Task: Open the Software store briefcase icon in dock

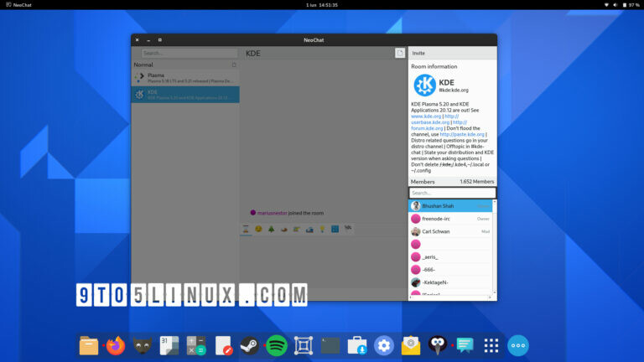Action: pos(357,345)
